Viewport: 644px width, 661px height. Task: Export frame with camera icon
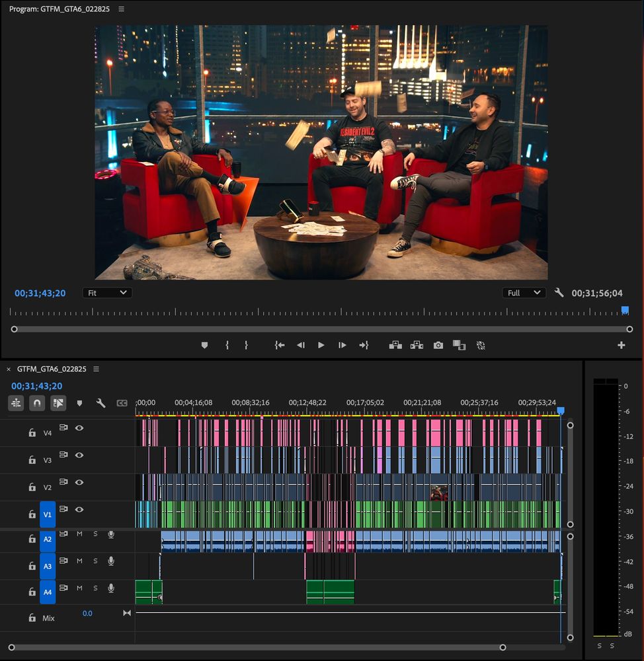pos(438,345)
